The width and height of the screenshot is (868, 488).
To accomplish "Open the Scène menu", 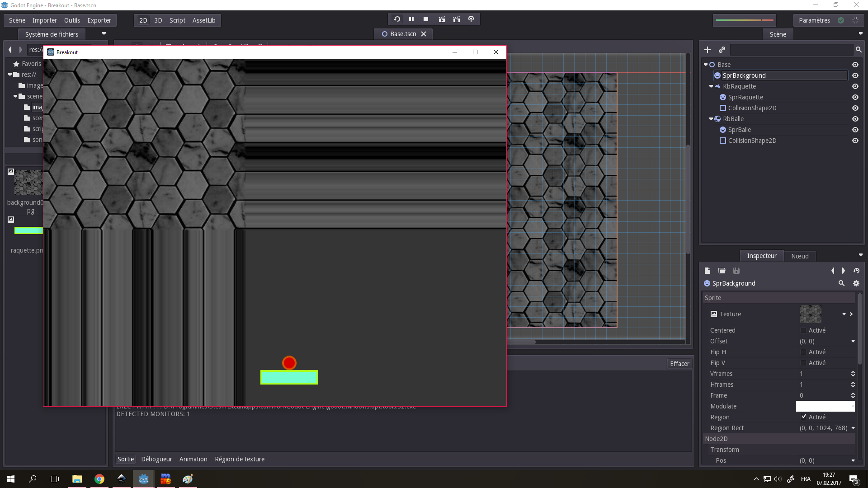I will tap(17, 20).
